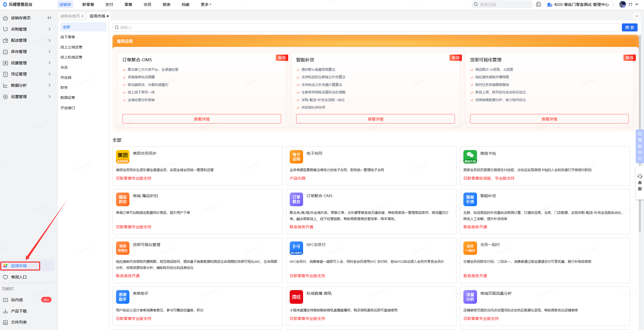Open the user account dropdown arrow

[637, 4]
